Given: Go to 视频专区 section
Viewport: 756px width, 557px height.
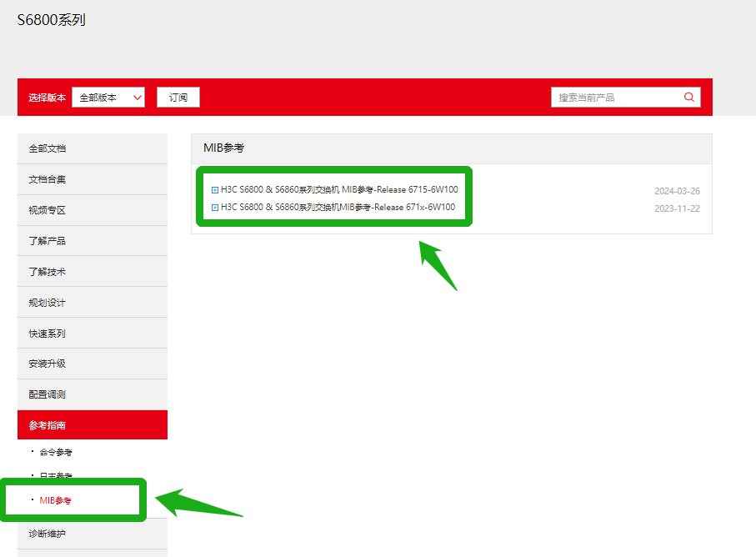Looking at the screenshot, I should point(93,210).
